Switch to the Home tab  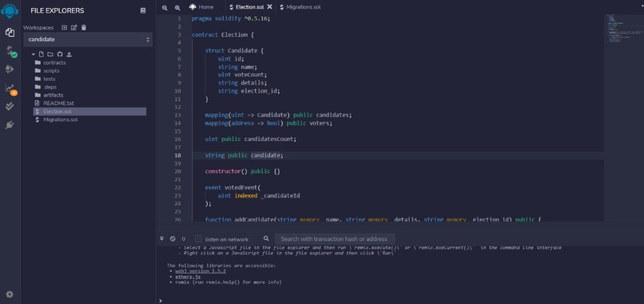coord(201,7)
